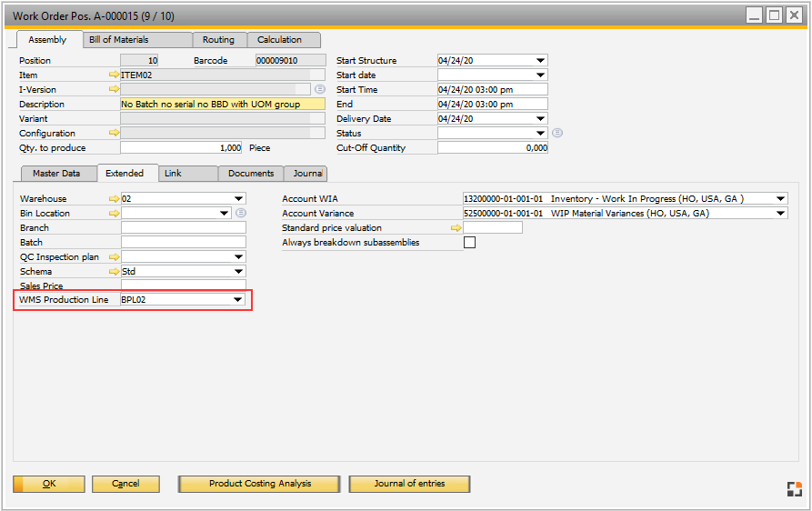This screenshot has width=812, height=511.
Task: Expand the Schema dropdown
Action: (x=238, y=272)
